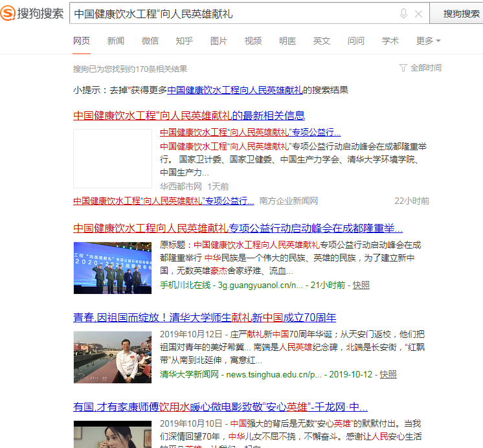Open the 南方企业新闻网 news result link

(163, 201)
